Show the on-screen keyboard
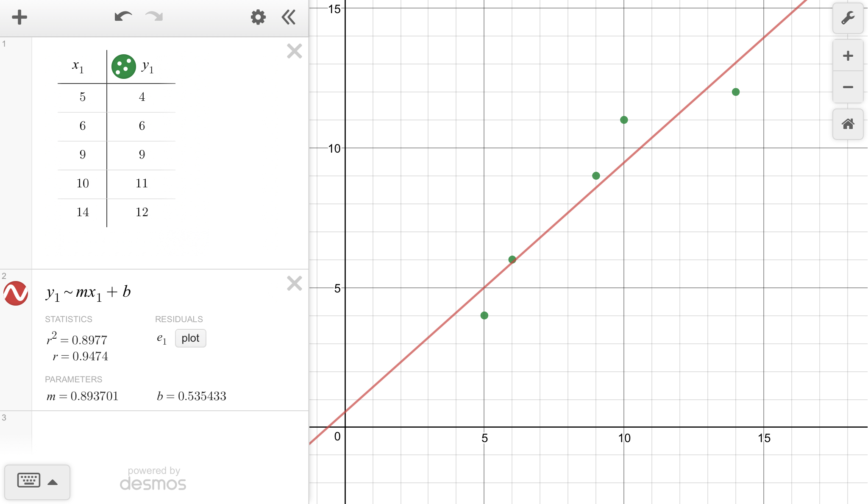Viewport: 868px width, 504px height. coord(29,481)
